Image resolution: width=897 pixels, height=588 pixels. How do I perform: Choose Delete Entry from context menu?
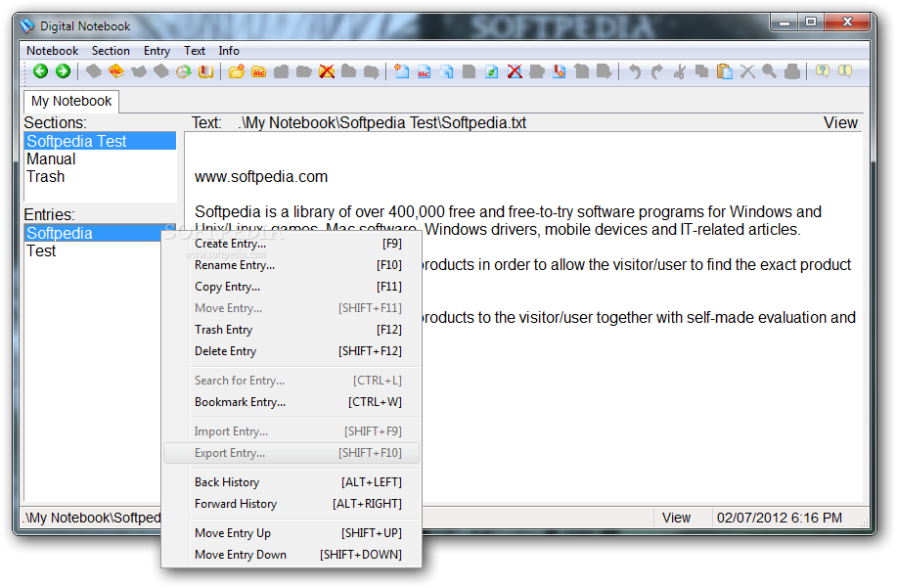pyautogui.click(x=292, y=351)
